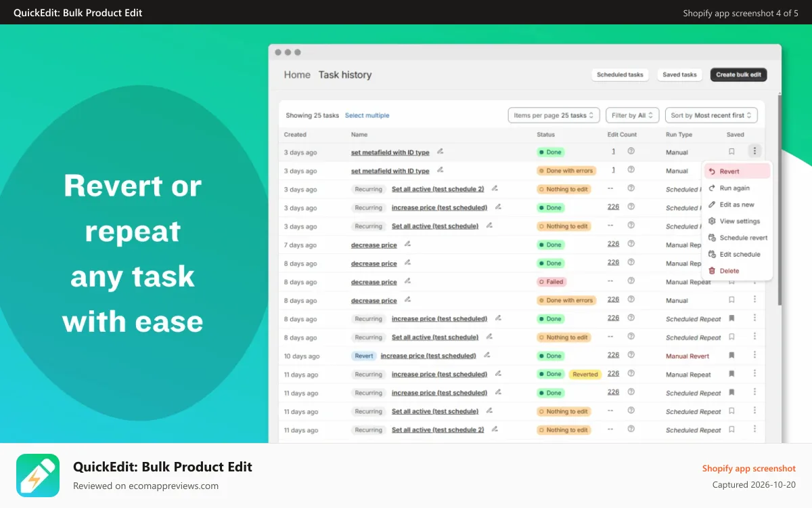Viewport: 812px width, 508px height.
Task: Click help icon on set metafield Done row
Action: coord(631,152)
